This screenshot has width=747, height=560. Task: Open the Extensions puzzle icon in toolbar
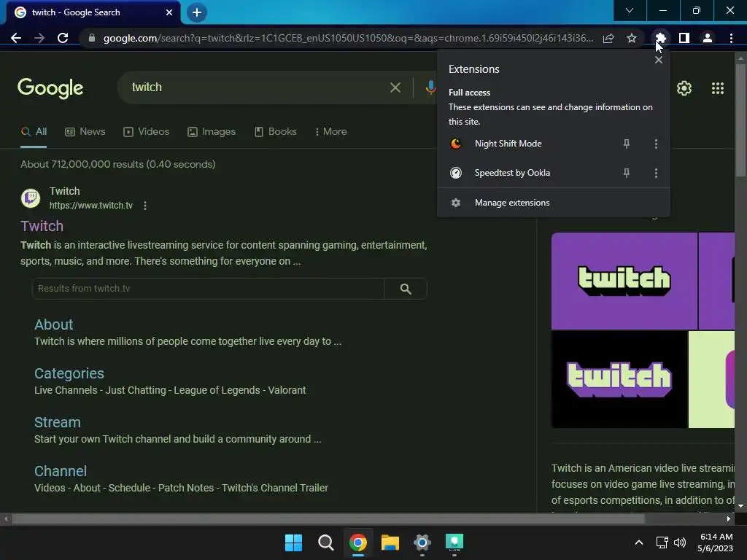[660, 38]
